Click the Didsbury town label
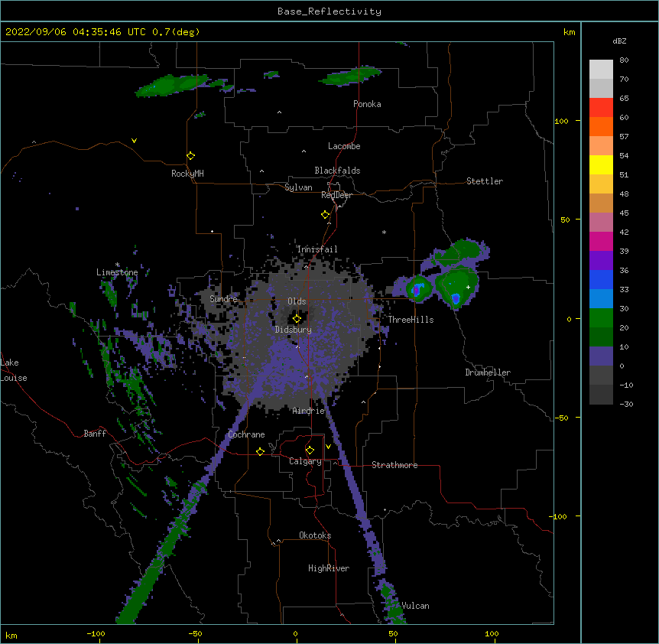 point(294,330)
